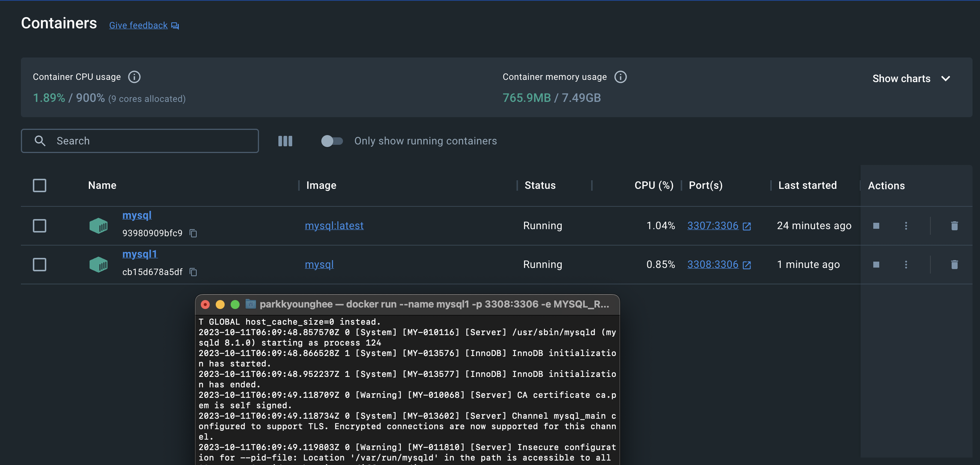Click the CPU usage info icon
The width and height of the screenshot is (980, 465).
134,77
